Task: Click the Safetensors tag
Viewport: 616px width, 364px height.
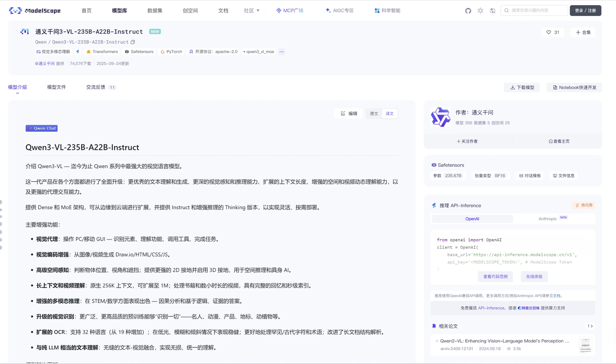Action: coord(139,52)
